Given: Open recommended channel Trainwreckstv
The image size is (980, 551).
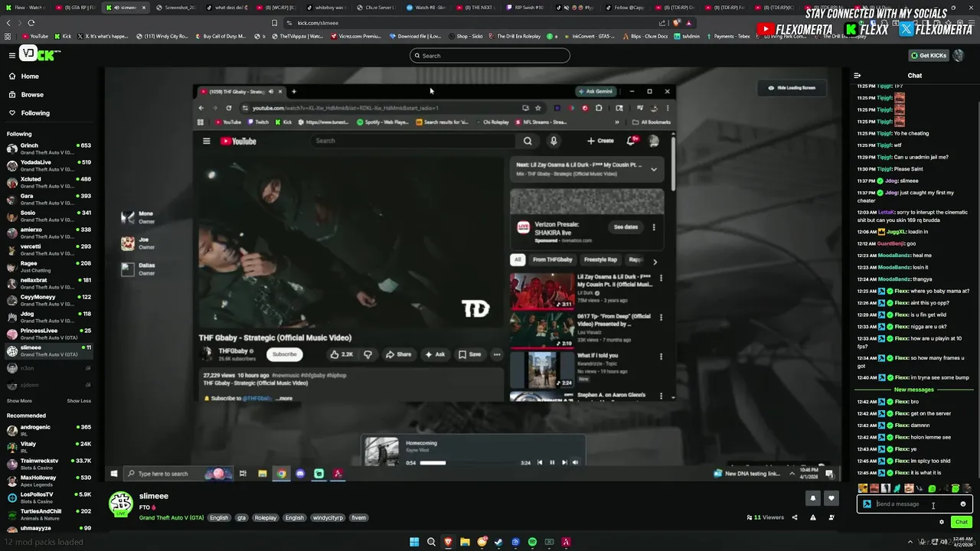Looking at the screenshot, I should coord(49,464).
